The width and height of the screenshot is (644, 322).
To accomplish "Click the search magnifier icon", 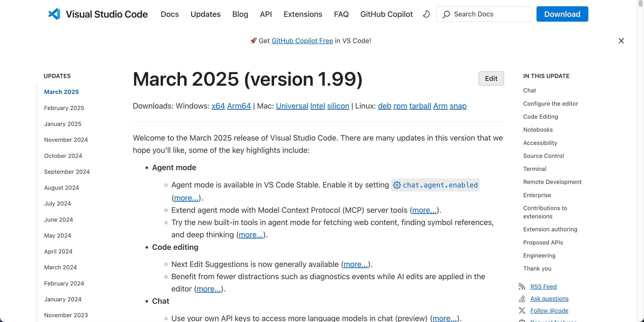I will 446,14.
